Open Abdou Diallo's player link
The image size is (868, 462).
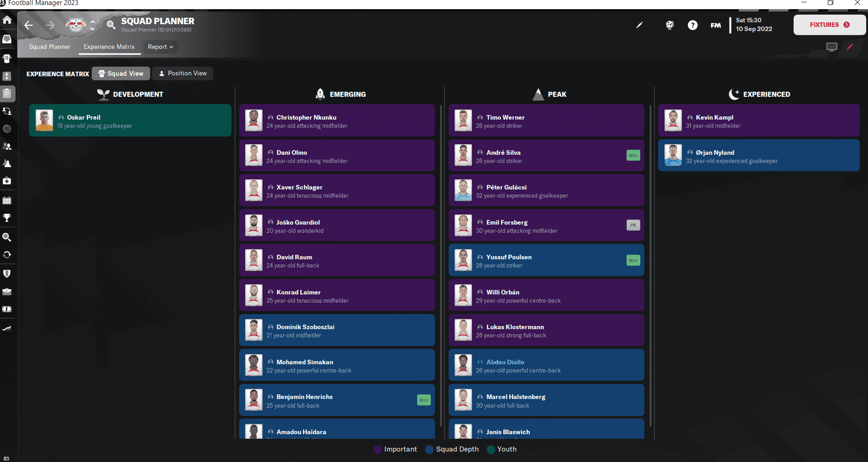pos(505,362)
